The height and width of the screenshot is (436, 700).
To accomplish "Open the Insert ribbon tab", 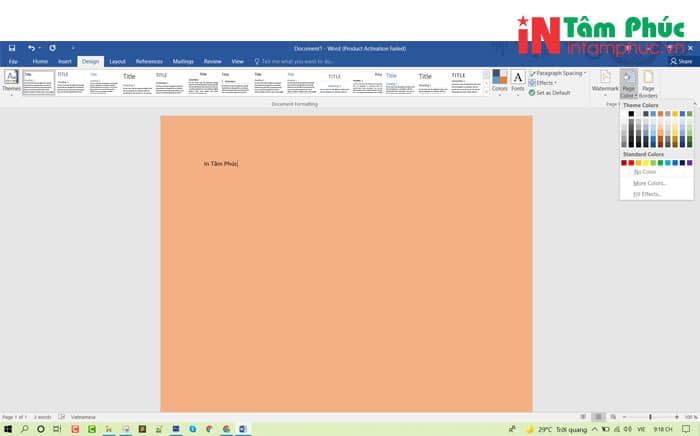I will tap(64, 61).
